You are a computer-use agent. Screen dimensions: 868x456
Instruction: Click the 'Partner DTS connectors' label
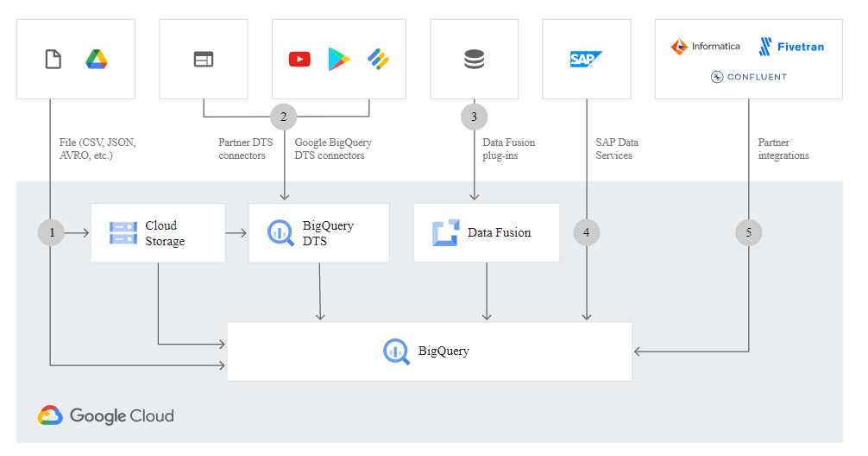(245, 149)
